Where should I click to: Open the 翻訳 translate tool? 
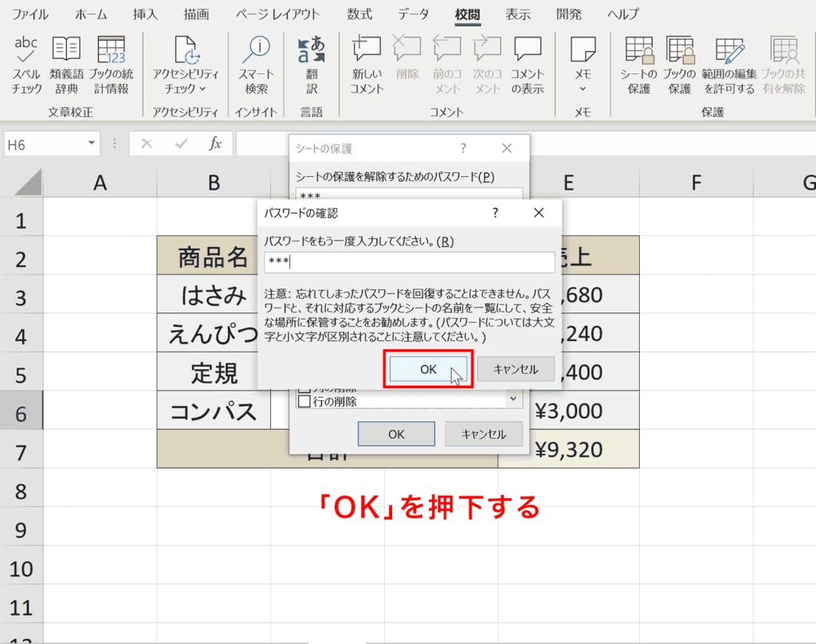coord(312,64)
